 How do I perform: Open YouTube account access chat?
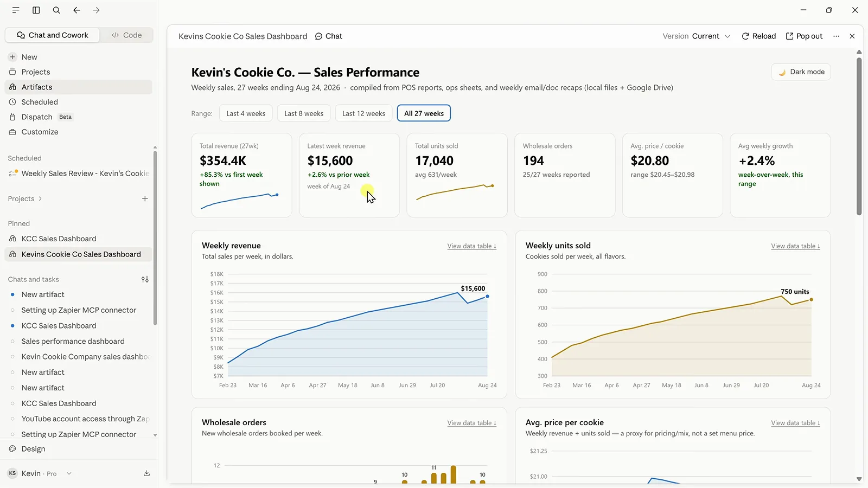(x=78, y=419)
